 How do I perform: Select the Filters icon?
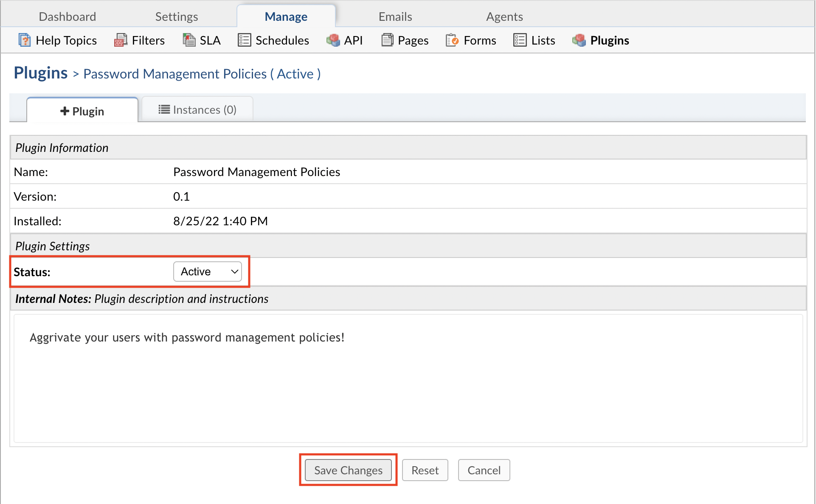pyautogui.click(x=121, y=40)
